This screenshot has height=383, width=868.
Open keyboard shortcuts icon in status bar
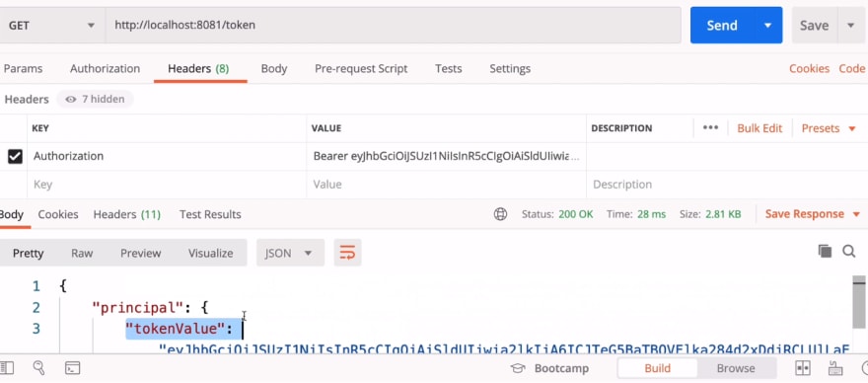coord(834,368)
